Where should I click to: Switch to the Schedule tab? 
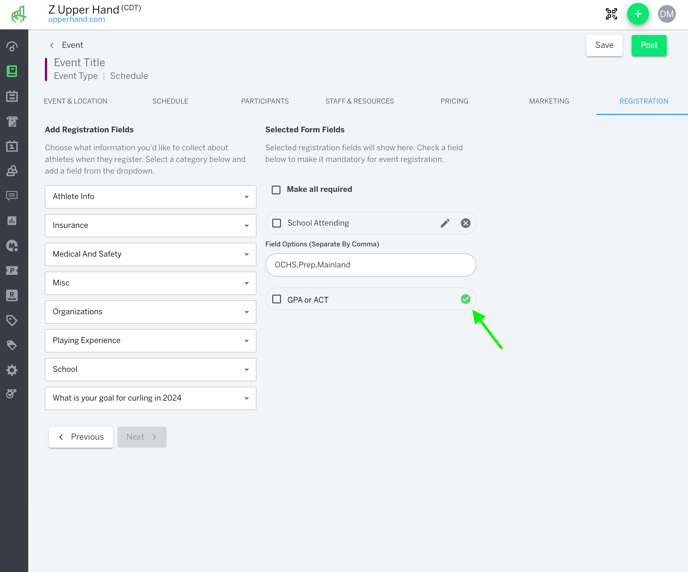[170, 101]
